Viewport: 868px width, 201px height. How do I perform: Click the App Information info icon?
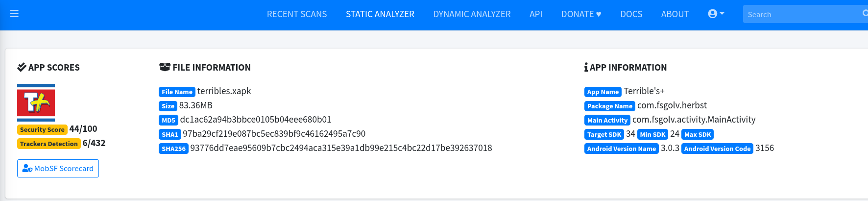(586, 67)
